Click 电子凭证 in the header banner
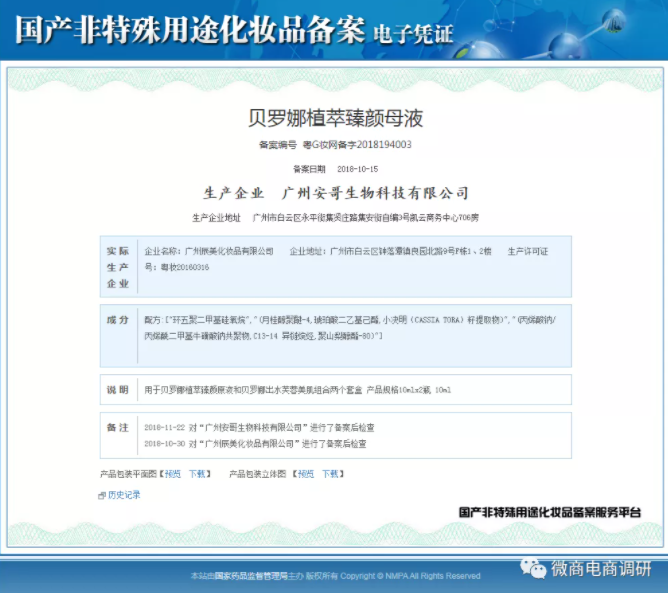 coord(413,34)
